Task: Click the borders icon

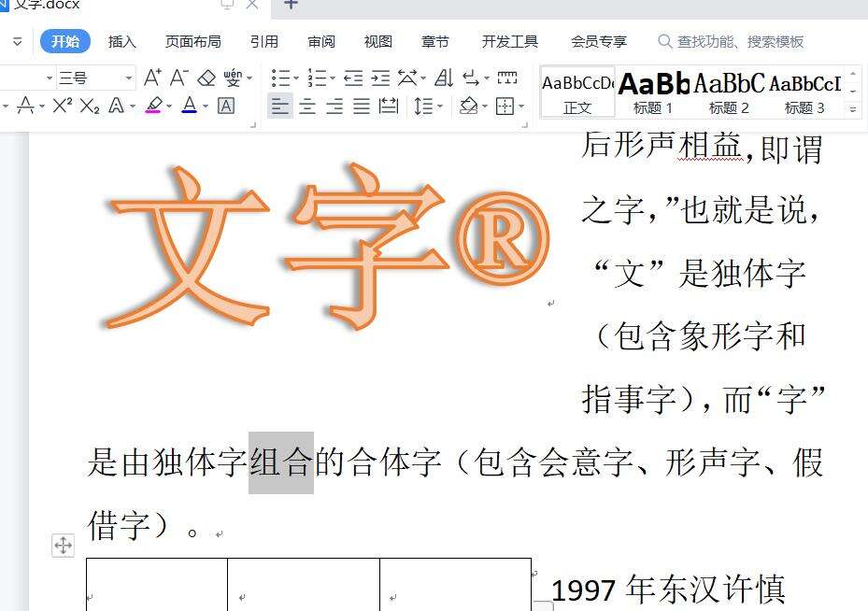Action: pyautogui.click(x=505, y=106)
